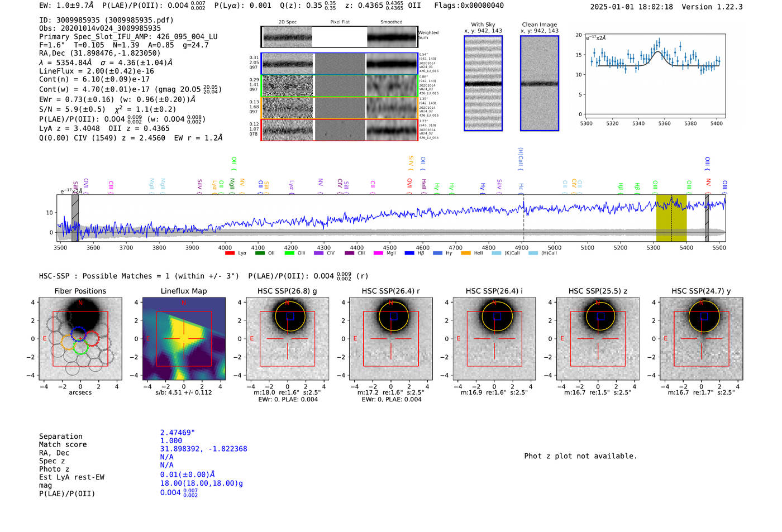Click the orange dashed fiber circle
782x532 pixels.
tap(68, 342)
